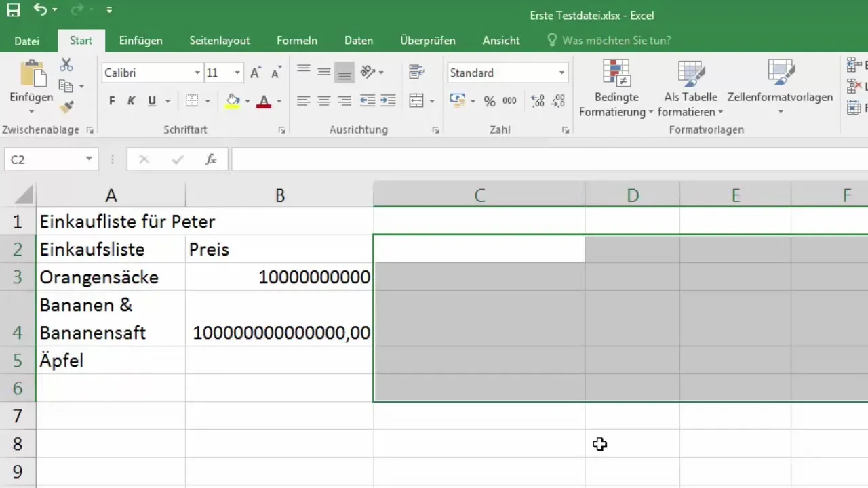Toggle wrap text icon

point(416,71)
